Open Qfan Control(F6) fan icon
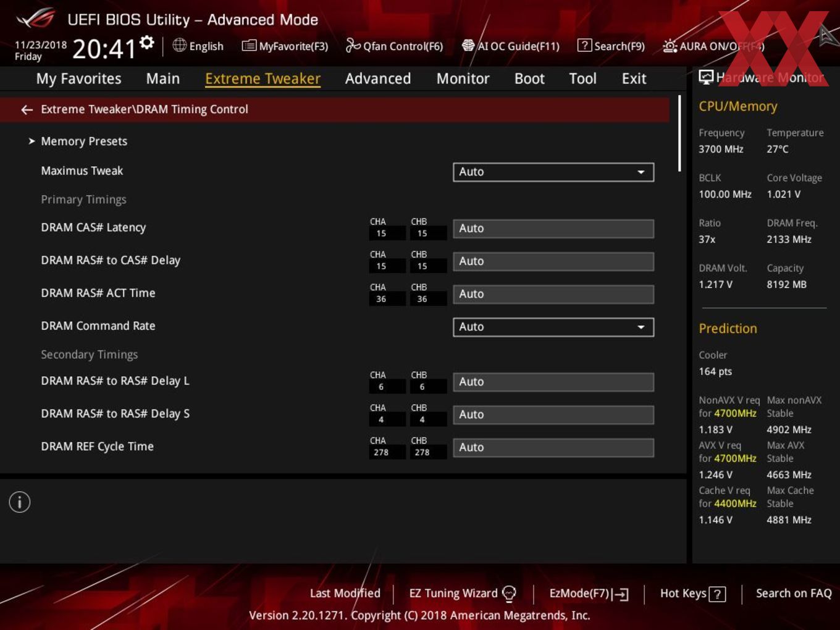 tap(353, 45)
